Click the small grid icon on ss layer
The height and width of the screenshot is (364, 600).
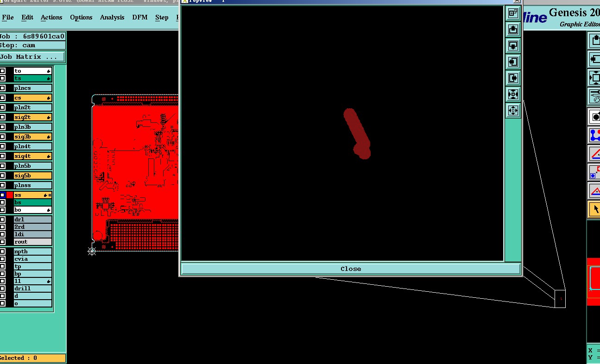[50, 195]
